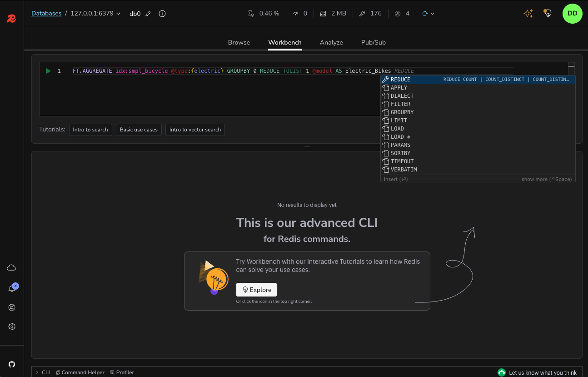Open the GitHub icon at sidebar bottom

point(11,363)
